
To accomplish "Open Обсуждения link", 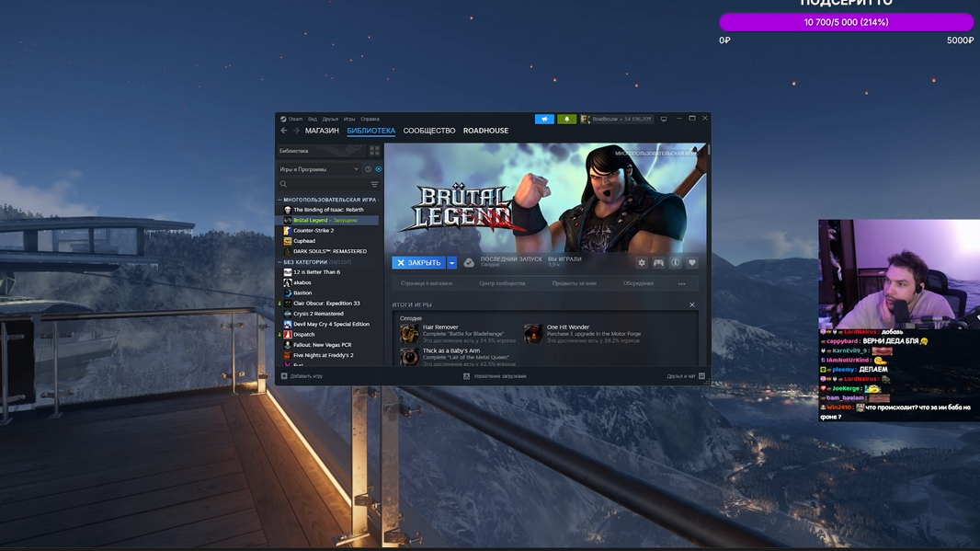I will 638,284.
